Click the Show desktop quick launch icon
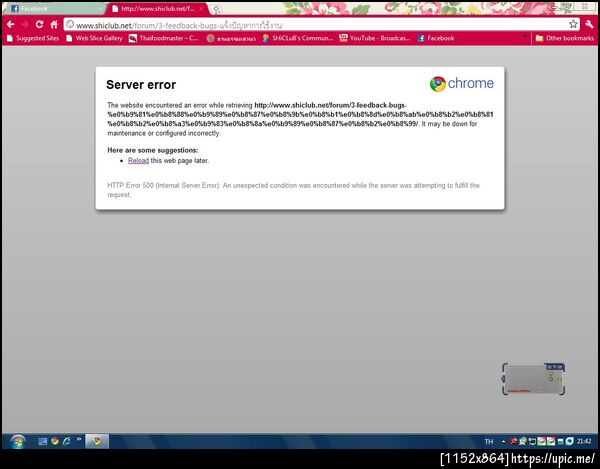The image size is (600, 469). pos(42,441)
